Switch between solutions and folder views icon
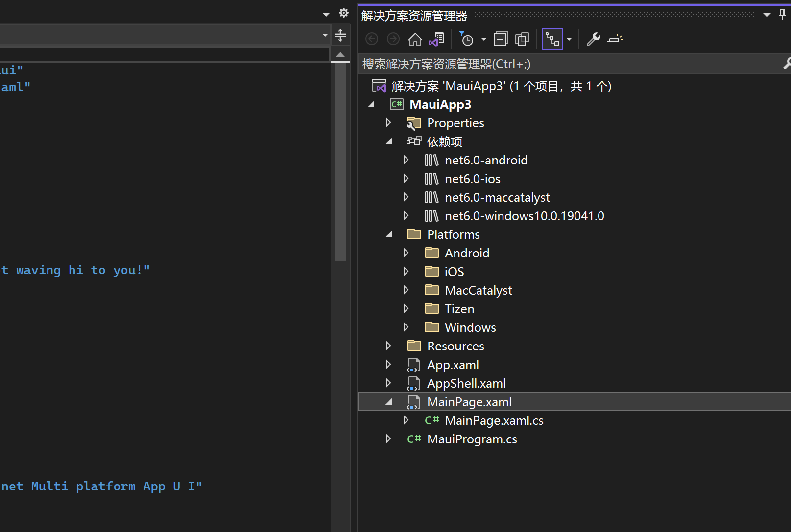The image size is (791, 532). pos(436,39)
